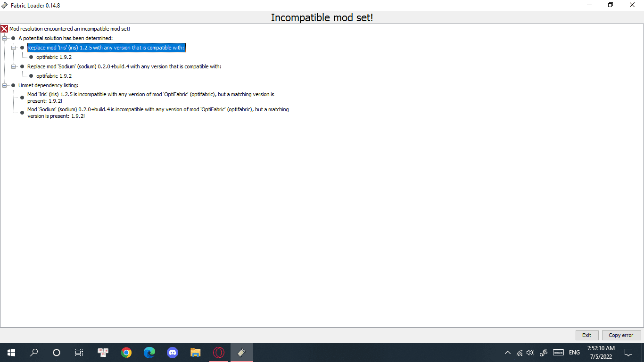This screenshot has height=362, width=644.
Task: Collapse the 'Replace mod Sodium' tree node
Action: [14, 66]
